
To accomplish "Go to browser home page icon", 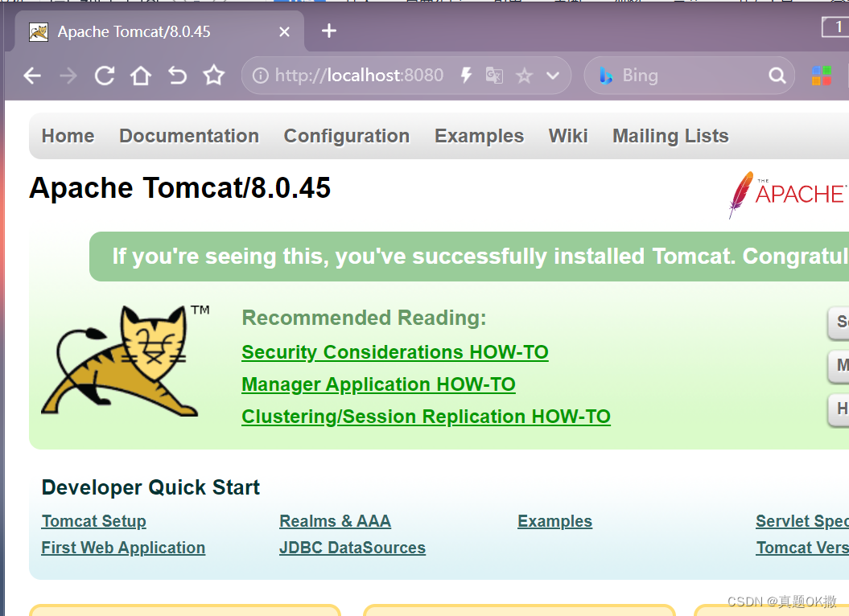I will (x=141, y=76).
